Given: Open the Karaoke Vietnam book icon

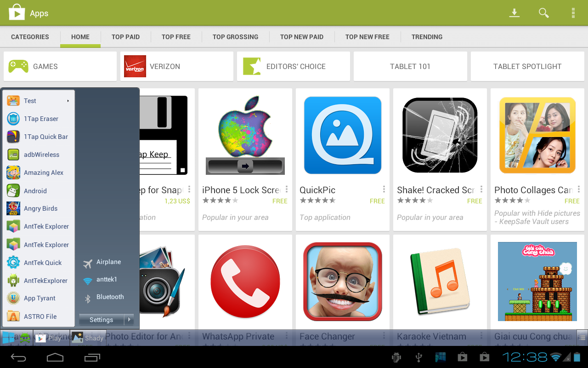Looking at the screenshot, I should pos(440,282).
